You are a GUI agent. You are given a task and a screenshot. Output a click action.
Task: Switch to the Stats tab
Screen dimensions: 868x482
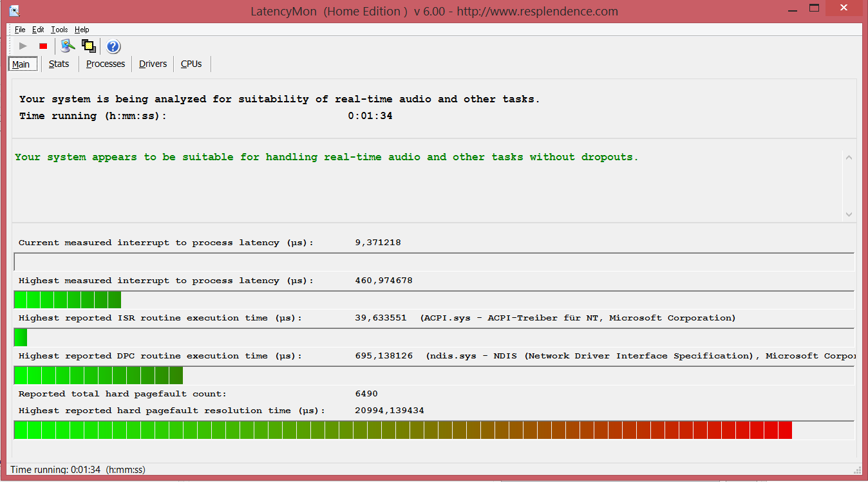(x=59, y=64)
